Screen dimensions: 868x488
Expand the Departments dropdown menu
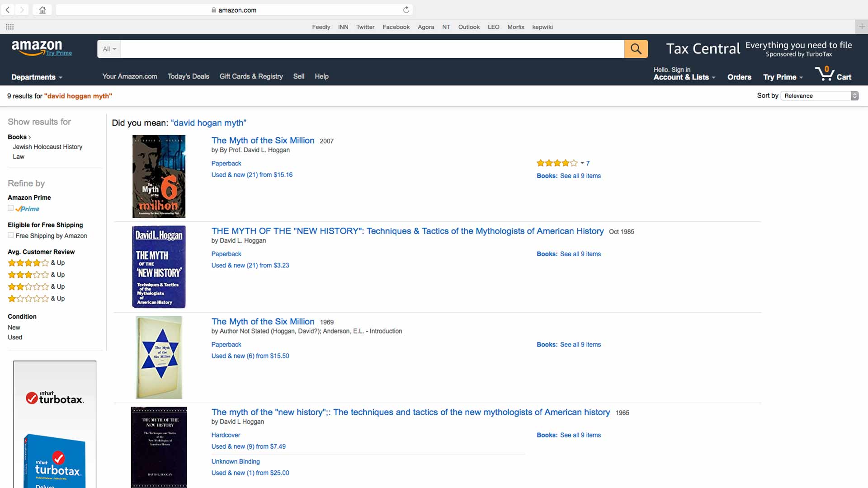[37, 76]
